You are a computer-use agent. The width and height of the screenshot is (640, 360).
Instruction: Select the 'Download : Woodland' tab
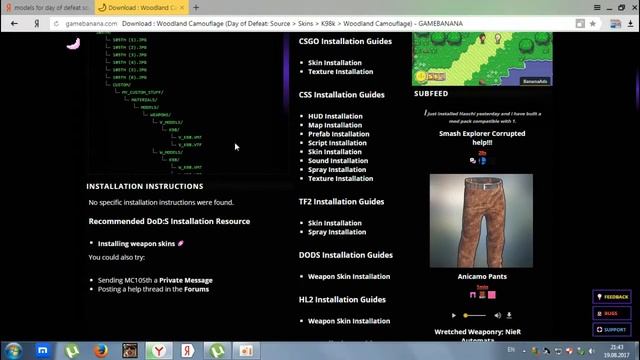point(142,7)
